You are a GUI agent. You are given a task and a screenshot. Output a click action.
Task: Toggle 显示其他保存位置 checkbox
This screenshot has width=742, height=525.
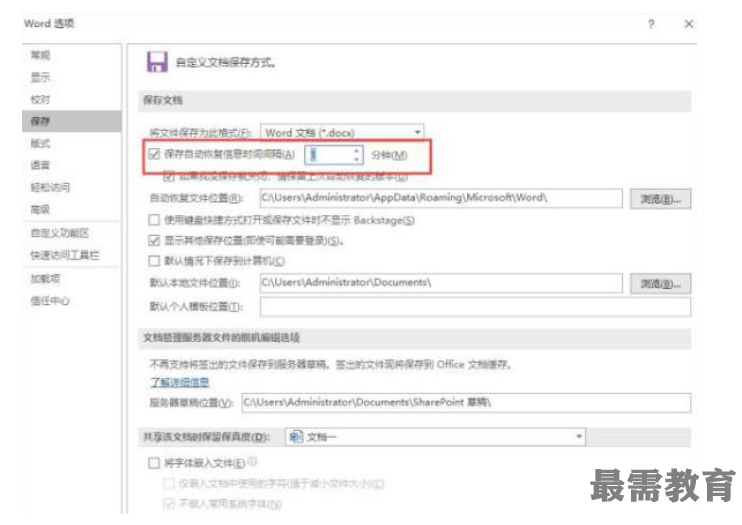tap(154, 240)
